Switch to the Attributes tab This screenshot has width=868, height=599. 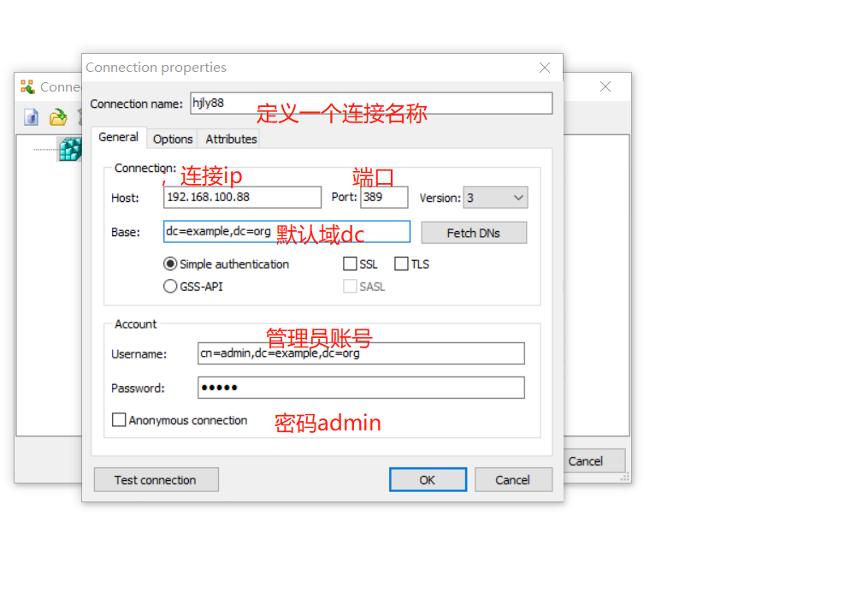click(x=231, y=139)
